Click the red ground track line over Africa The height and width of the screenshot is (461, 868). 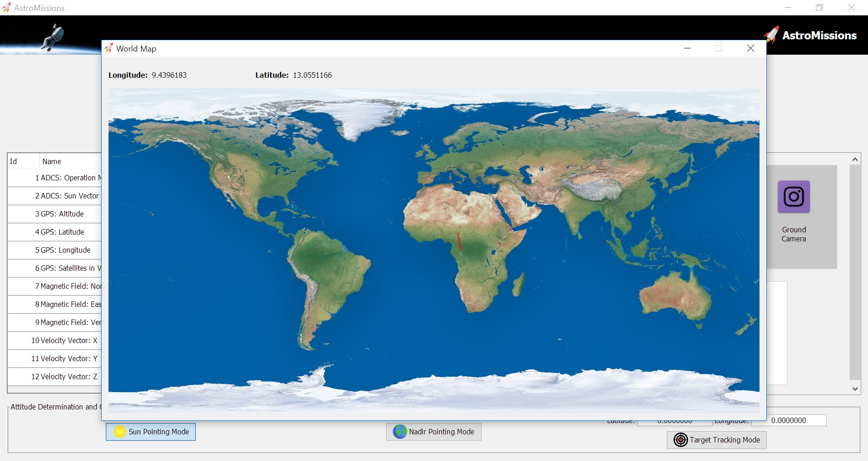coord(459,241)
